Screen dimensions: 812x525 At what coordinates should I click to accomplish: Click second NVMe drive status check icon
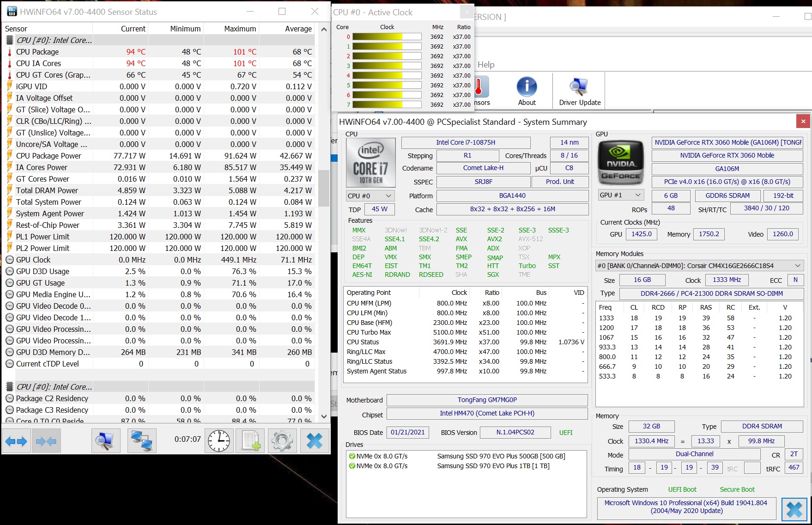coord(352,466)
